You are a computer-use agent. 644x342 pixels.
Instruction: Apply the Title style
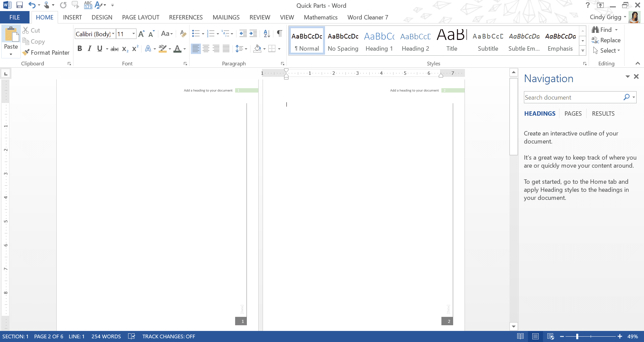[452, 41]
